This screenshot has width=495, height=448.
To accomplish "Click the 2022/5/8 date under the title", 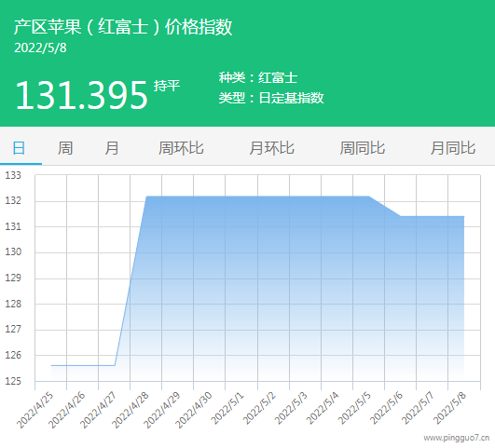I will (x=40, y=48).
